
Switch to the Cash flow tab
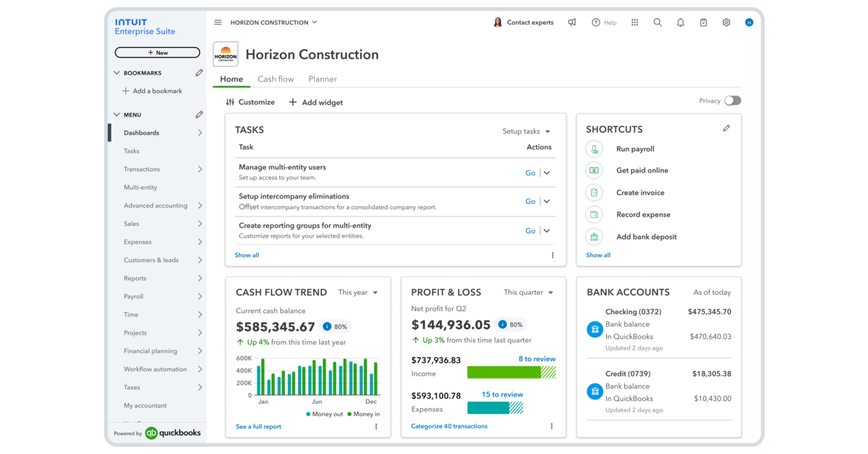click(x=276, y=79)
